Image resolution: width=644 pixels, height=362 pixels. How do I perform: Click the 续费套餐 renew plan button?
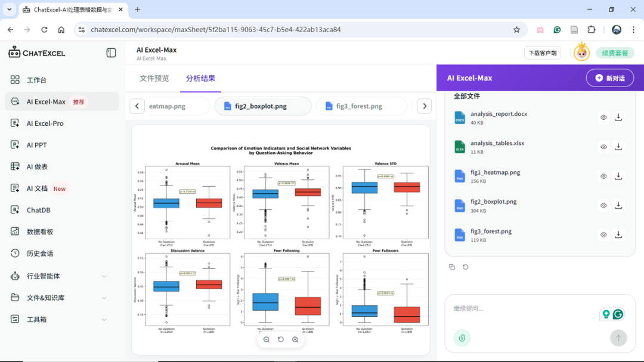pos(615,53)
